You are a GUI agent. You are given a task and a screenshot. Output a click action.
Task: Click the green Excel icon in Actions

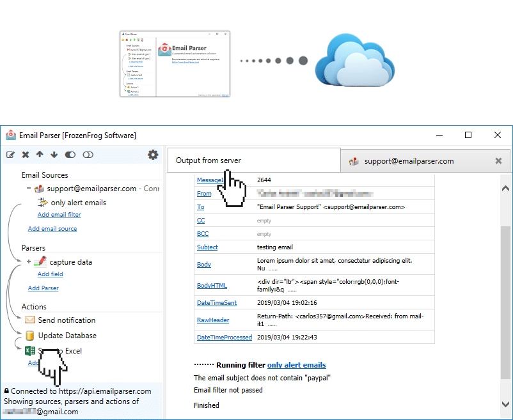point(30,351)
